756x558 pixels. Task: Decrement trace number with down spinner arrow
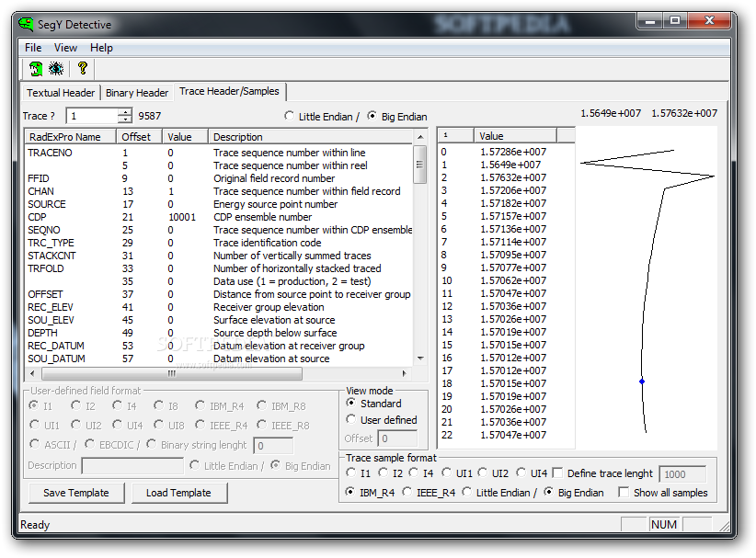pos(125,119)
